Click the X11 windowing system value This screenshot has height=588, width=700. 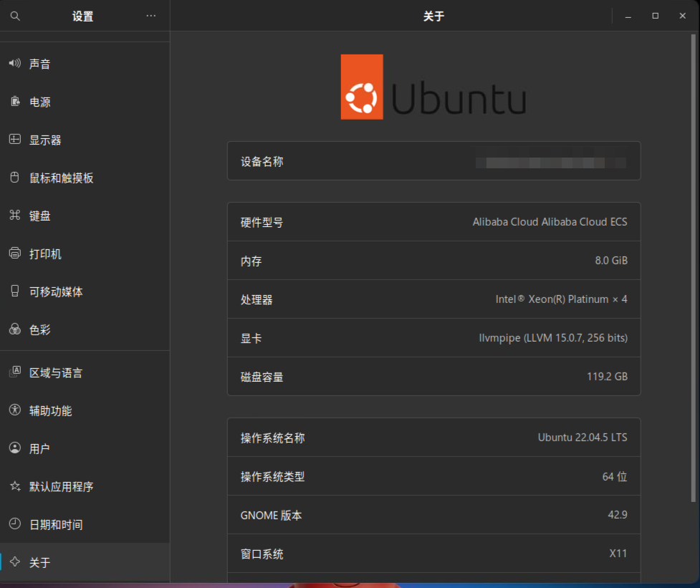[618, 553]
